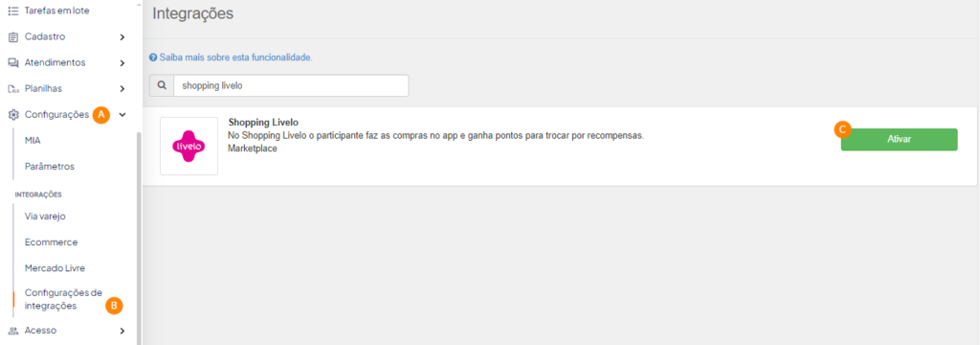The width and height of the screenshot is (980, 345).
Task: Click the Livelo logo thumbnail
Action: (x=189, y=146)
